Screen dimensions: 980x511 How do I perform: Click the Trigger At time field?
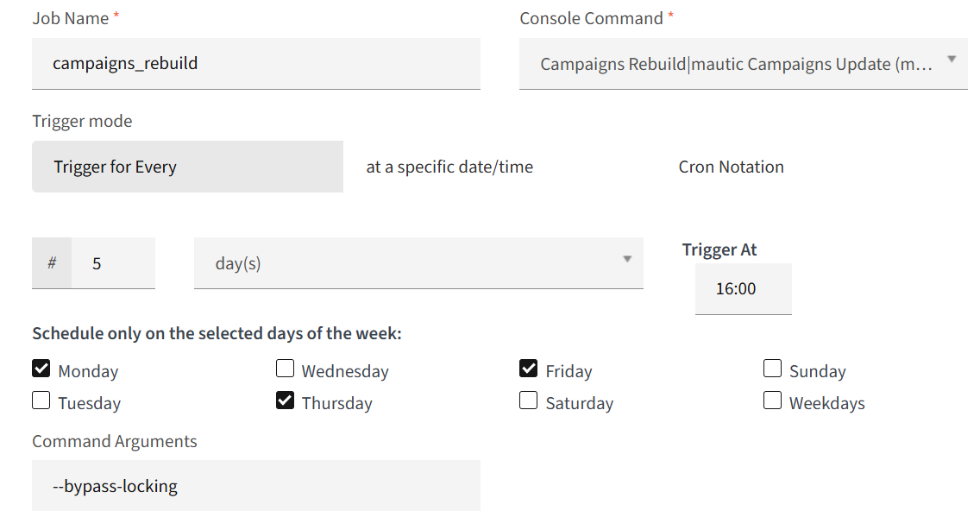(743, 289)
